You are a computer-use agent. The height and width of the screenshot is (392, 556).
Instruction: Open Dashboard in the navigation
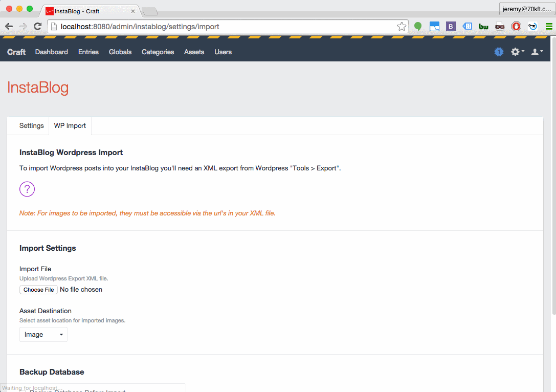pyautogui.click(x=52, y=52)
